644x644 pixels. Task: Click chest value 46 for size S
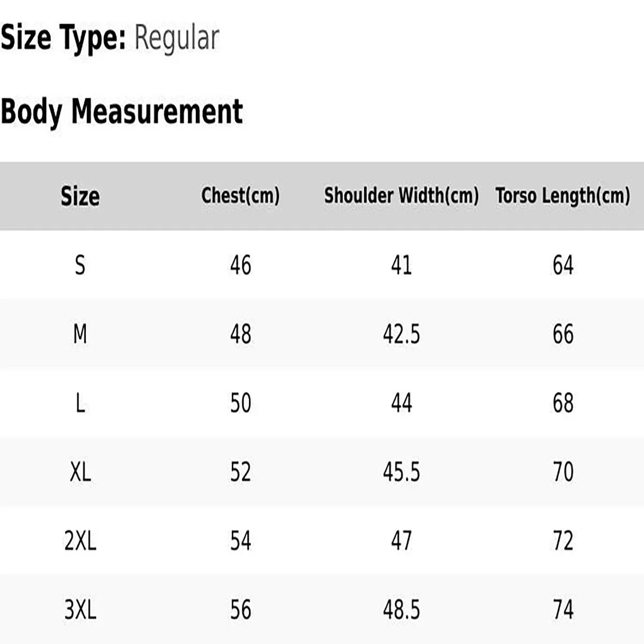coord(240,265)
